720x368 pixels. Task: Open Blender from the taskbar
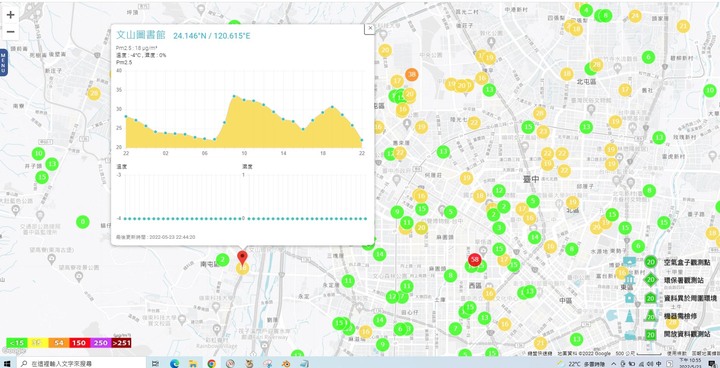coord(287,363)
